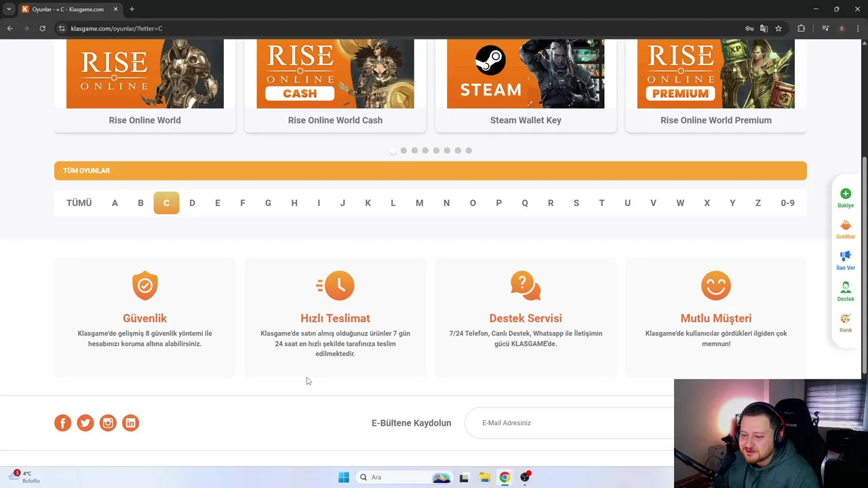Viewport: 868px width, 488px height.
Task: Click the Hızlı Teslimat heading text
Action: click(x=335, y=319)
